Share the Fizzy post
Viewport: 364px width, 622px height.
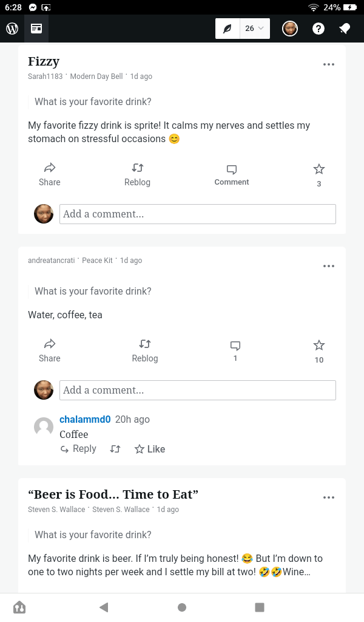pyautogui.click(x=50, y=174)
